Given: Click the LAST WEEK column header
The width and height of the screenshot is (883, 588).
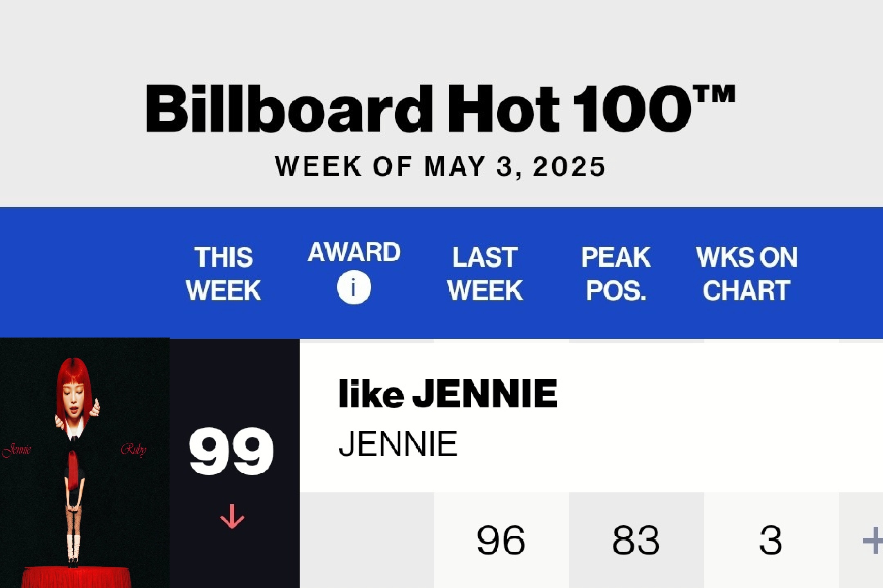Looking at the screenshot, I should click(485, 274).
